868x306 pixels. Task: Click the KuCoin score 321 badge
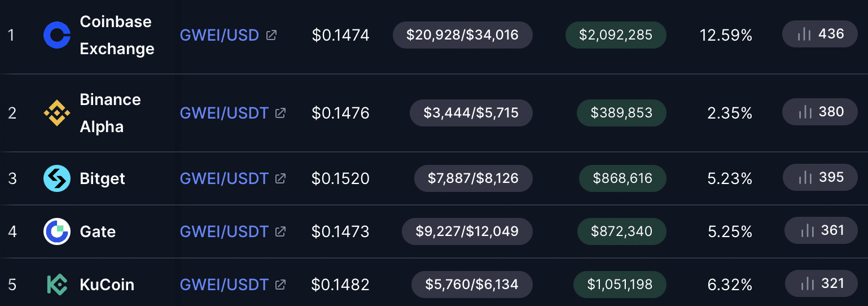[821, 283]
